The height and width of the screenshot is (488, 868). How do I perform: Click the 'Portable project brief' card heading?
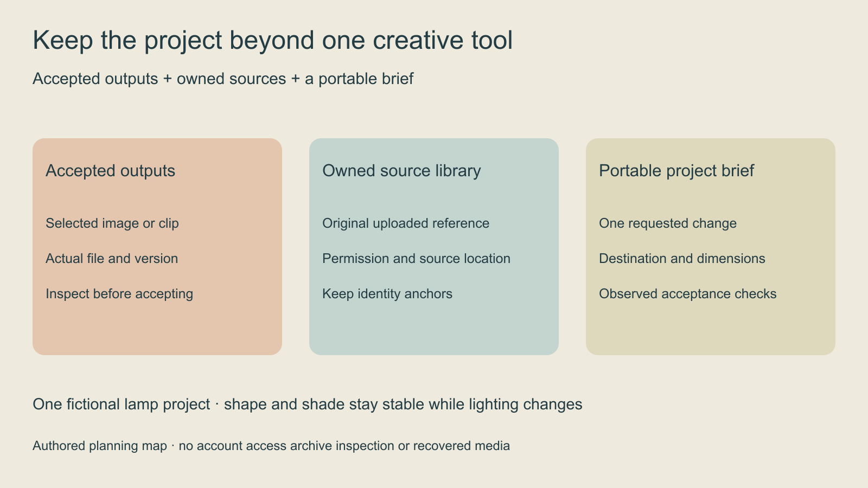coord(676,171)
